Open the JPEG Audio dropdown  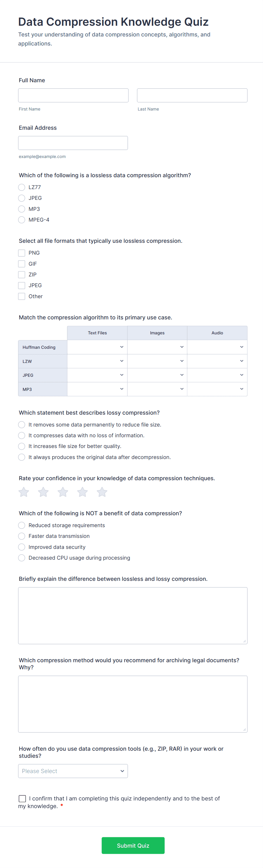[x=217, y=375]
